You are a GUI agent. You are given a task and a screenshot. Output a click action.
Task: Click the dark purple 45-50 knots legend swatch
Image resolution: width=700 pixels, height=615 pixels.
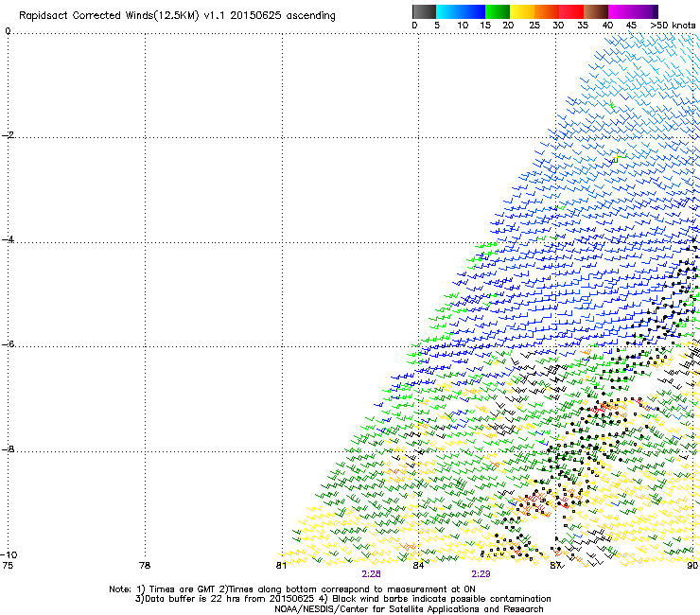click(x=645, y=11)
